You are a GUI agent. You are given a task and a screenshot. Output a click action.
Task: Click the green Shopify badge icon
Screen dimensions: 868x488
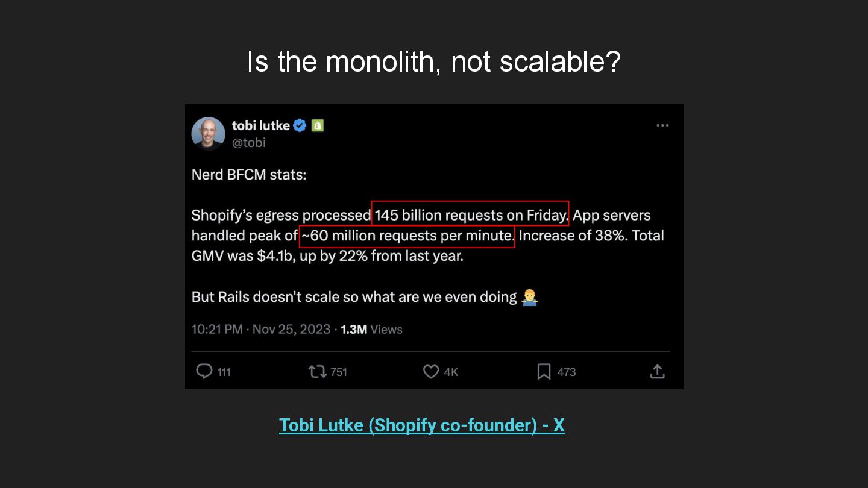318,125
